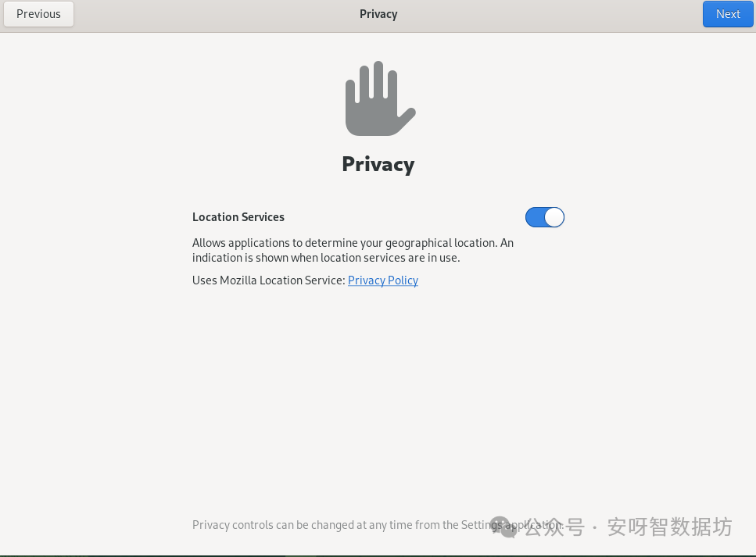Click the word 'Policy' in the hyperlink

click(403, 280)
